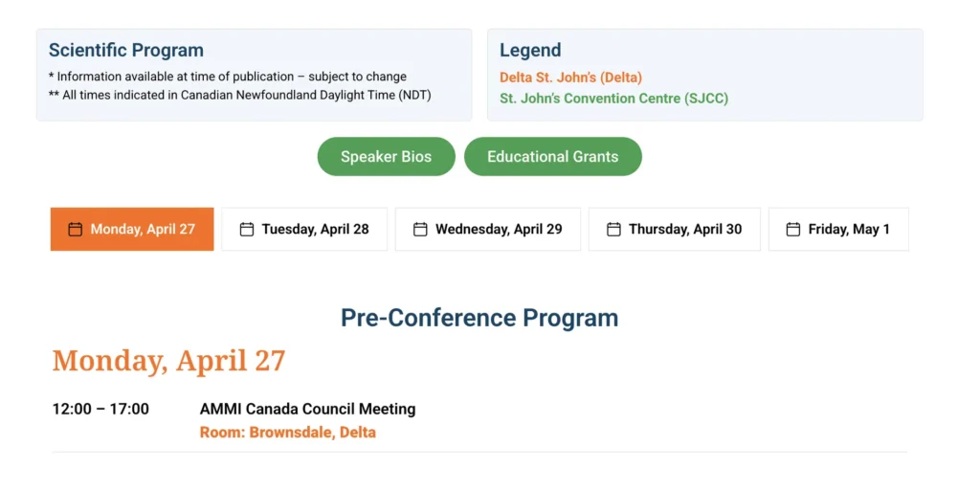Viewport: 980px width, 491px height.
Task: Click calendar icon beside Friday, May 1
Action: tap(793, 230)
